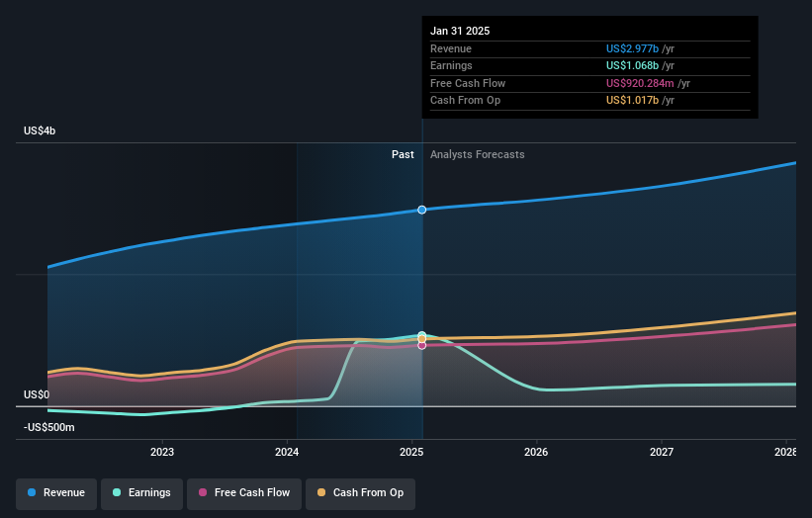Screen dimensions: 812x518
Task: Click the 2026 x-axis label
Action: point(536,452)
